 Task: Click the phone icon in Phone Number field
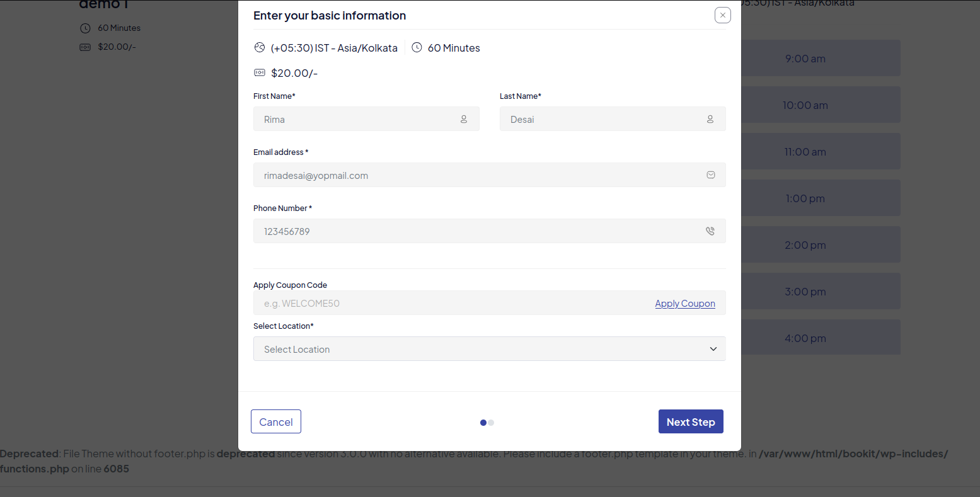click(x=710, y=231)
